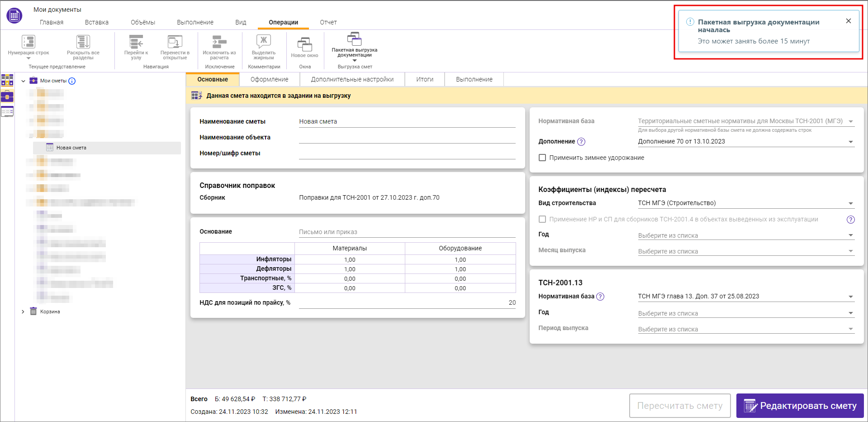Screen dimensions: 868x422
Task: Dismiss the Пакетная выгрузка notification
Action: tap(848, 21)
